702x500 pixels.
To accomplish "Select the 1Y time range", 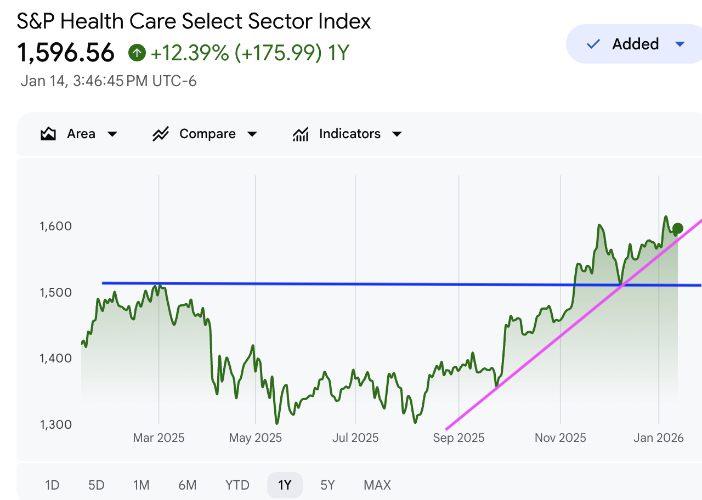I will [285, 485].
